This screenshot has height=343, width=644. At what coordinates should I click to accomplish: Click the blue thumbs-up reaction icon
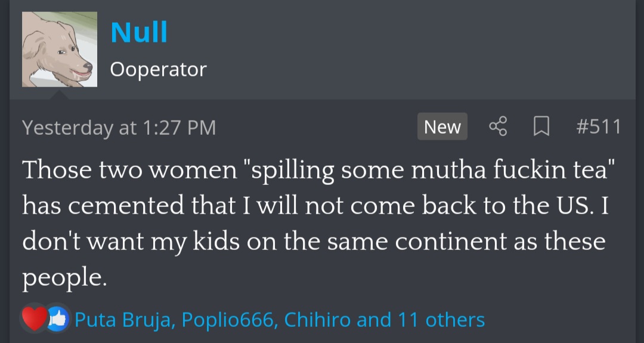[58, 320]
